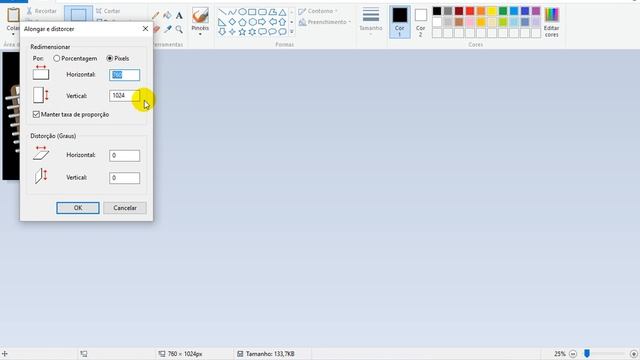Select the Pentagon shape
640x360 pixels.
coord(242,22)
